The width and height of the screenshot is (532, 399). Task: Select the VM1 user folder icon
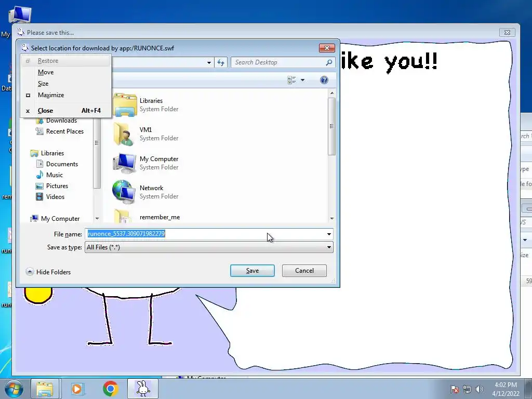[124, 134]
